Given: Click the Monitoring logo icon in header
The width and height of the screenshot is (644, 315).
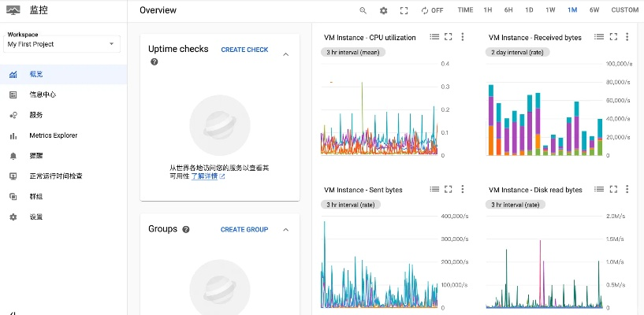Looking at the screenshot, I should pyautogui.click(x=13, y=9).
